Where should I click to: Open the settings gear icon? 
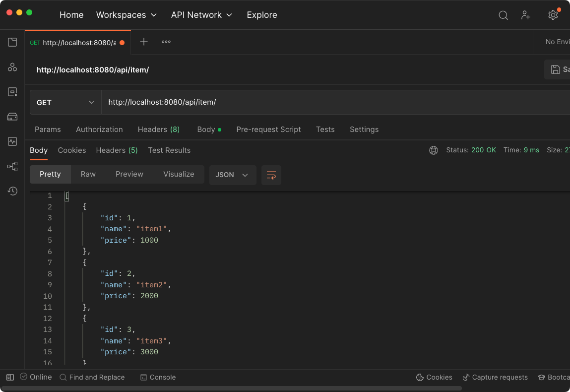click(x=553, y=15)
